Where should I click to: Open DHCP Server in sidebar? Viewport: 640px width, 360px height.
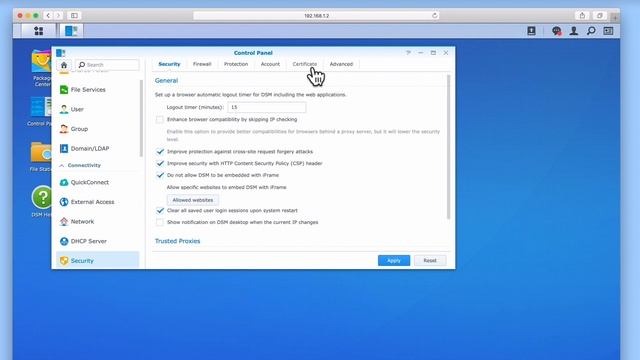(98, 241)
